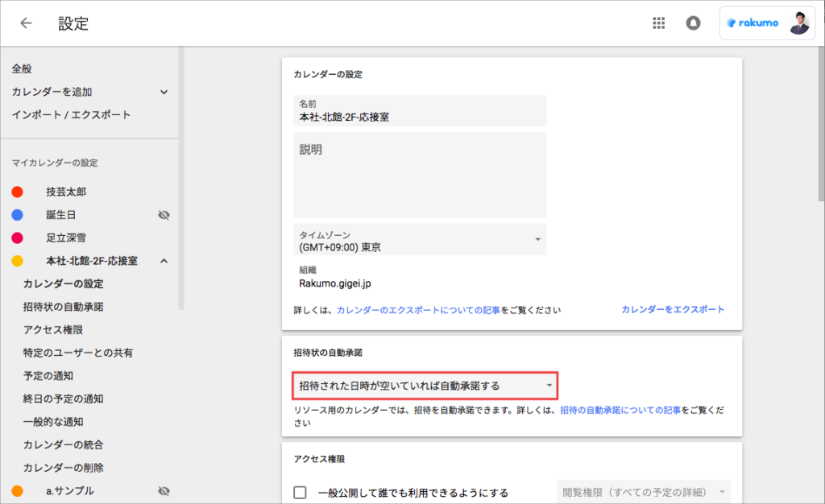The image size is (825, 504).
Task: Open the 招待状の自動承諾 dropdown
Action: point(425,386)
